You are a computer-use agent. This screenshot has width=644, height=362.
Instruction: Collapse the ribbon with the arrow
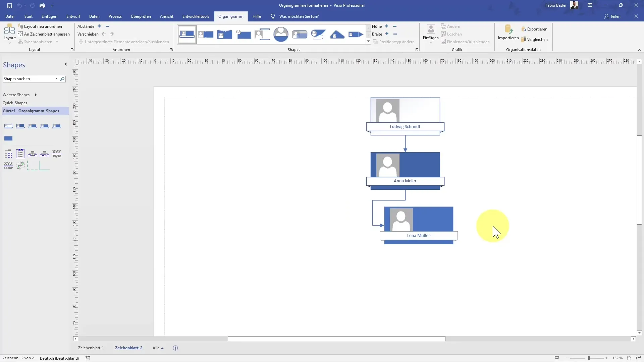click(x=639, y=50)
